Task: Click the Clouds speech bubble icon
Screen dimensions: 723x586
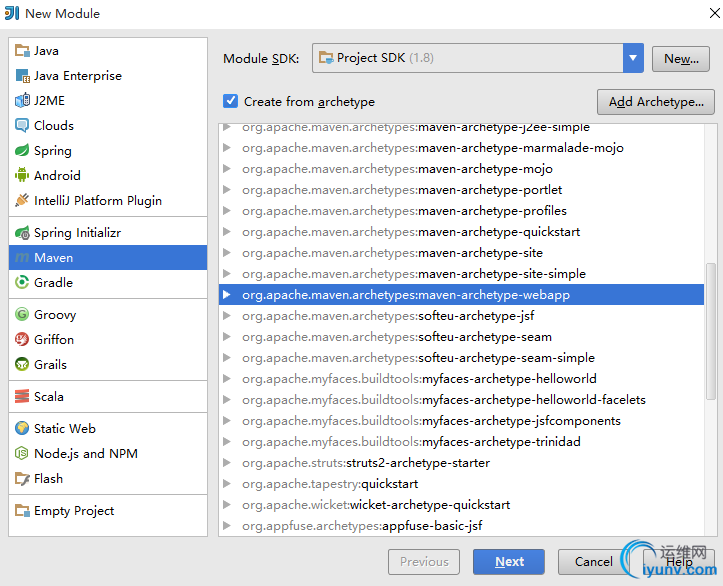Action: pyautogui.click(x=22, y=125)
